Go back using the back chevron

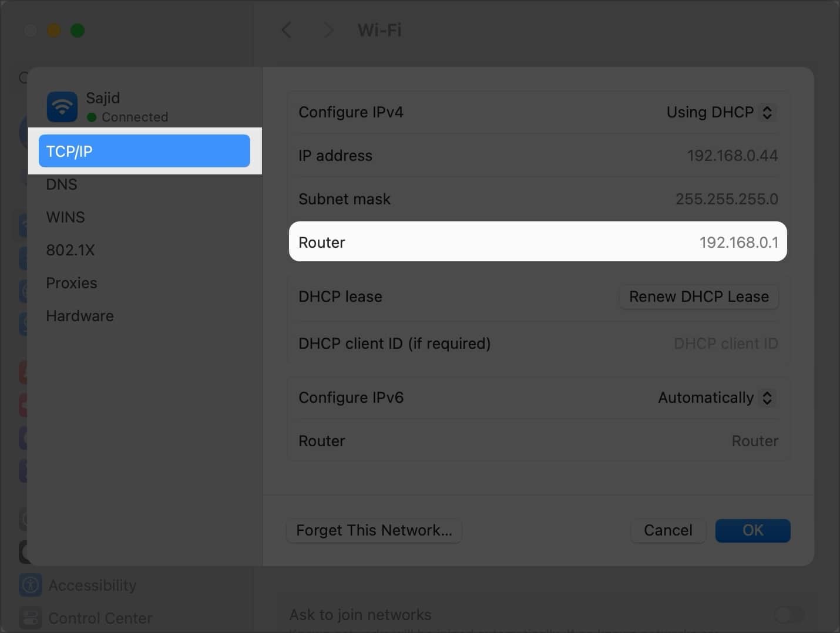[x=286, y=30]
